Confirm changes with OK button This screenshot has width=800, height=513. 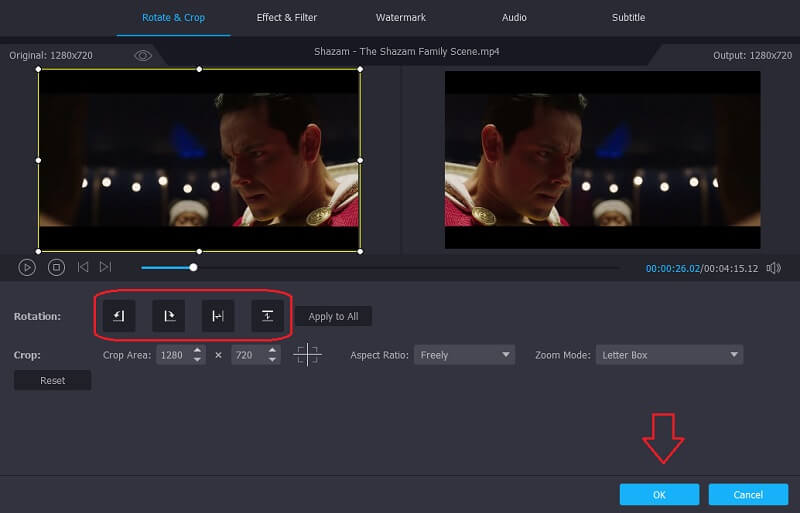[x=659, y=494]
